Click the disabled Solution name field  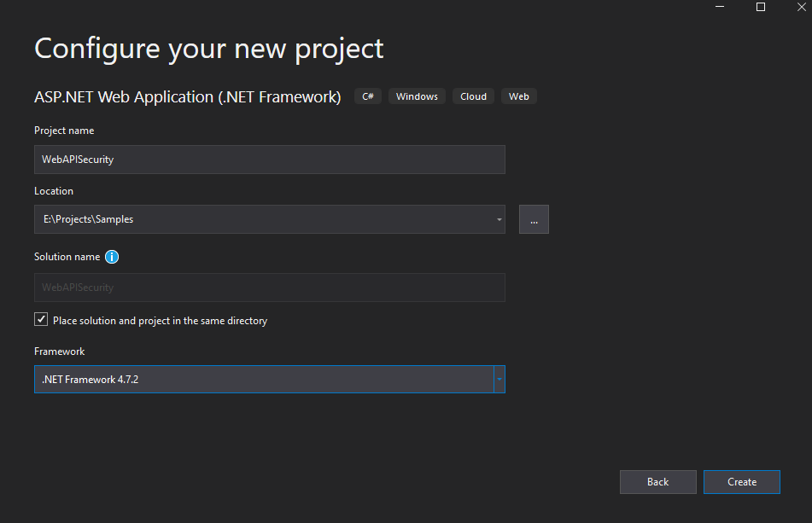point(269,288)
